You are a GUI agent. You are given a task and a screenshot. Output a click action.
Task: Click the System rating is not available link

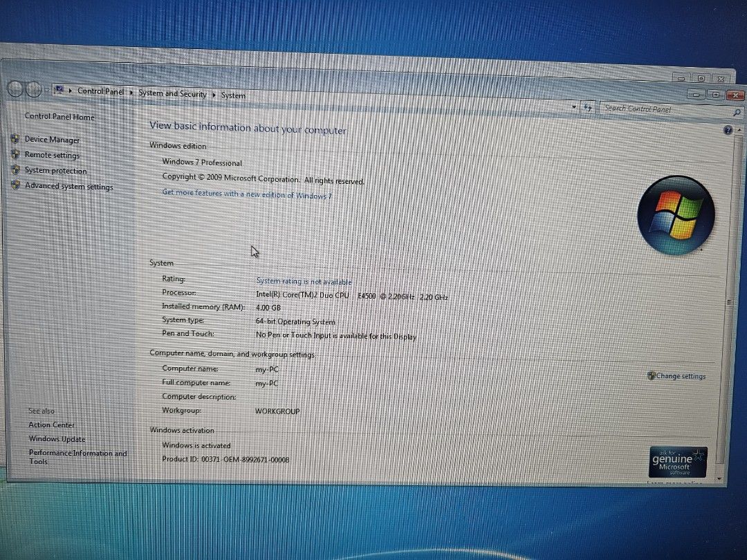pyautogui.click(x=304, y=281)
